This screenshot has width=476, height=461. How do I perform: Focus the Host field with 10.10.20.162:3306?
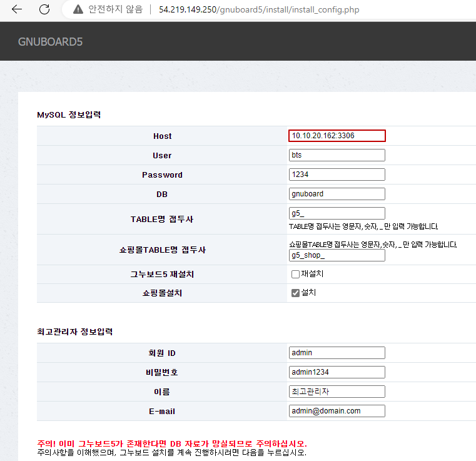pyautogui.click(x=337, y=136)
